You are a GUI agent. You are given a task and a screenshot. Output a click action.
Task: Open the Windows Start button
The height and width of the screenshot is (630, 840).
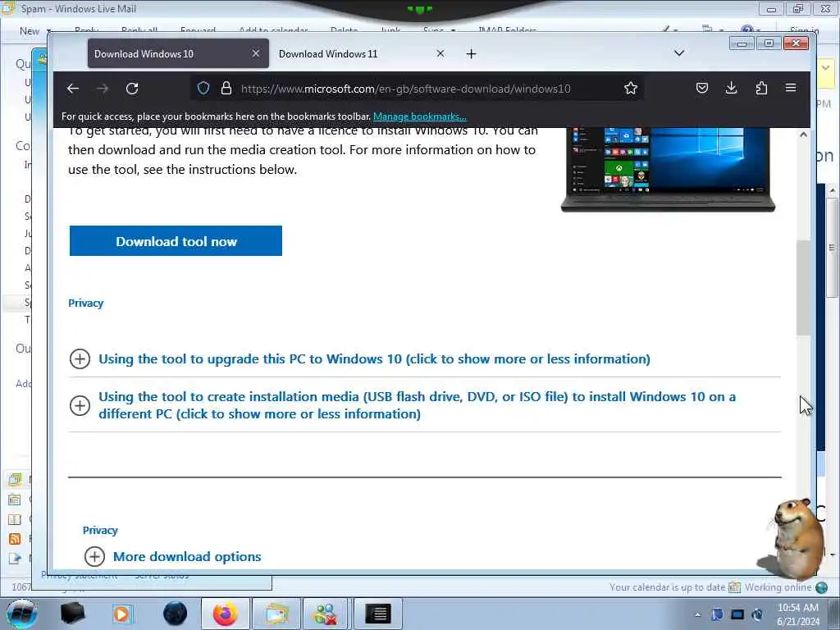coord(21,614)
